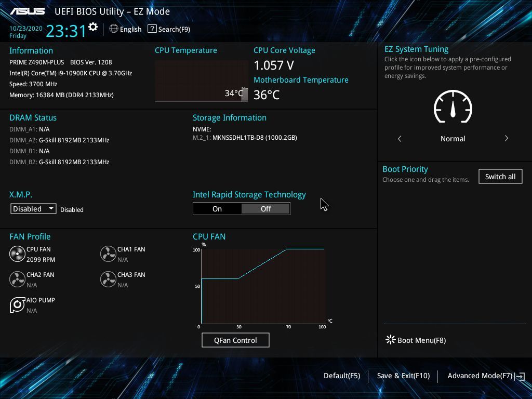Image resolution: width=532 pixels, height=399 pixels.
Task: Click the DRAM Status heading
Action: (33, 118)
